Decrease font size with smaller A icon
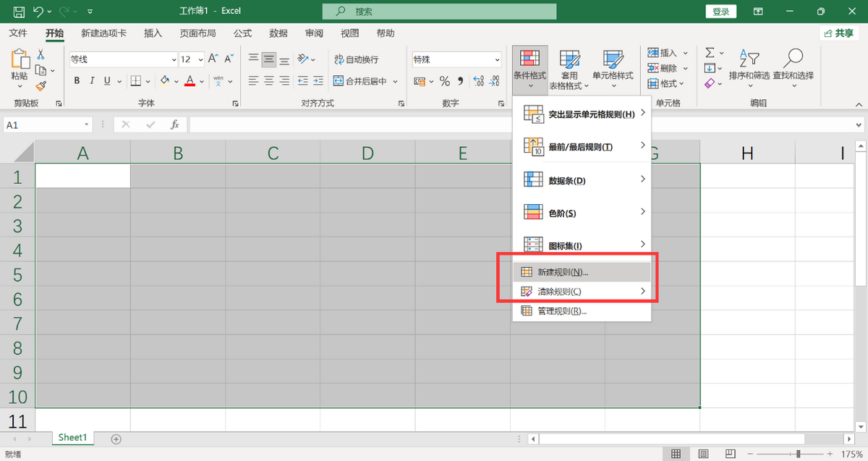 pyautogui.click(x=229, y=59)
